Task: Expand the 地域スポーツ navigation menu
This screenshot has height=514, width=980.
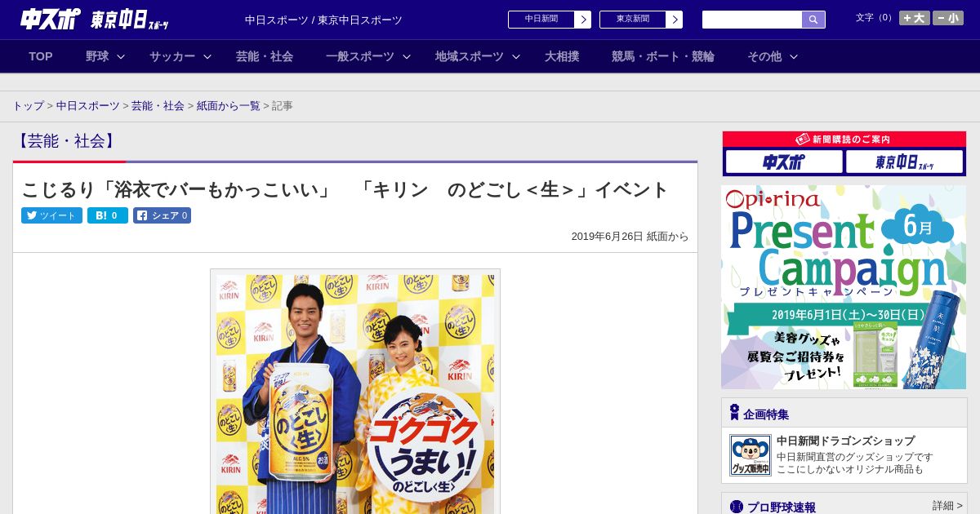Action: 478,56
